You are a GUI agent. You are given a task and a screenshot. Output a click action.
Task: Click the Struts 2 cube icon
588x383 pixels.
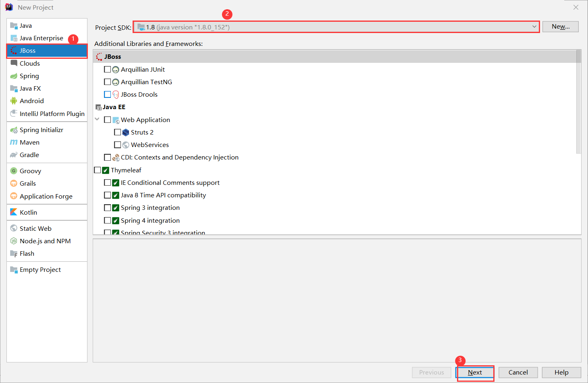[x=126, y=132]
